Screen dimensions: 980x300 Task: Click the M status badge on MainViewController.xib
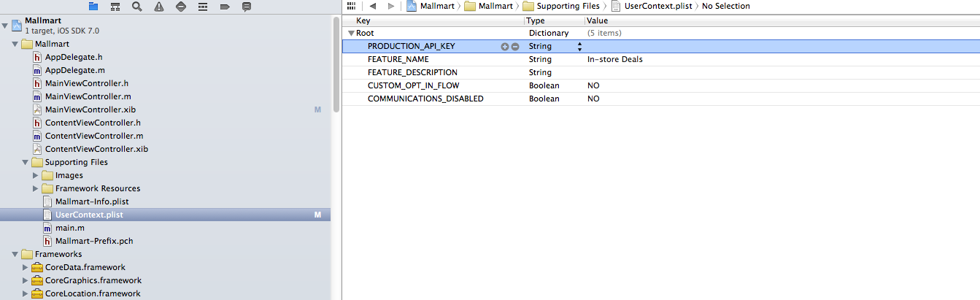pyautogui.click(x=317, y=109)
